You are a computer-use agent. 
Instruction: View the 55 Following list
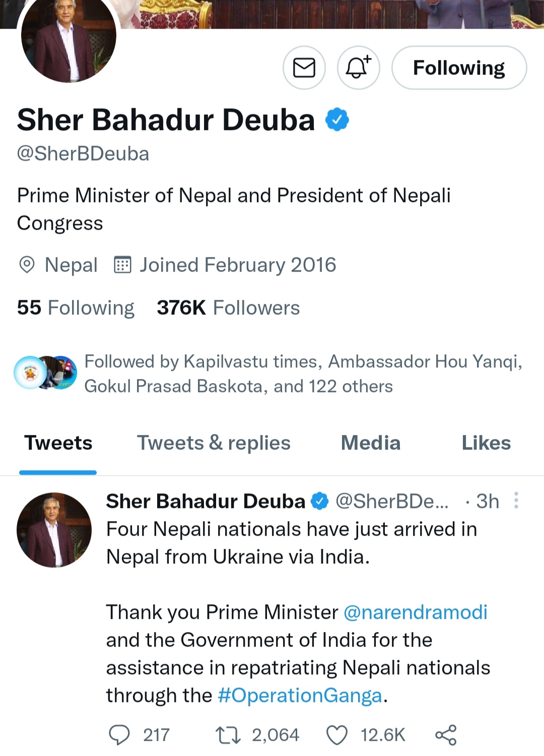point(76,308)
